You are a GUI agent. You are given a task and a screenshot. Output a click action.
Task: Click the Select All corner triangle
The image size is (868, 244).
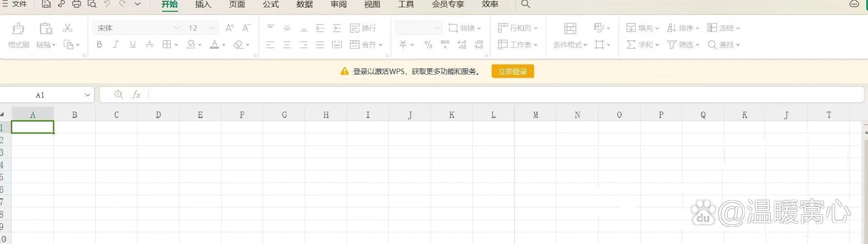(x=3, y=115)
